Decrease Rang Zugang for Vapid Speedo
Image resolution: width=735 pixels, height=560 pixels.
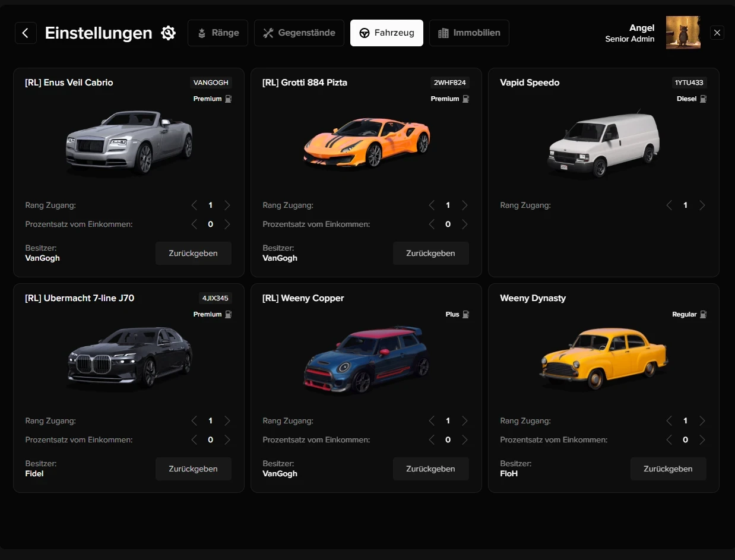click(669, 205)
